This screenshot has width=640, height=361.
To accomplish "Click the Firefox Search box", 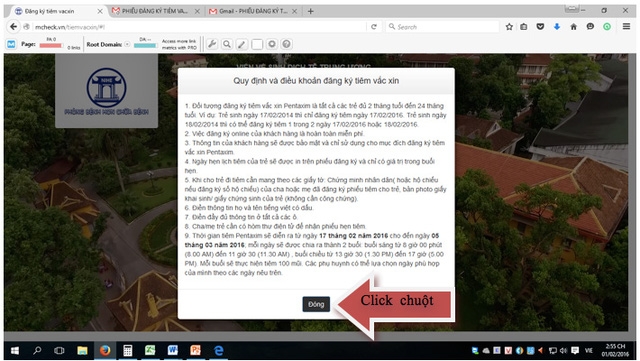I will point(442,27).
